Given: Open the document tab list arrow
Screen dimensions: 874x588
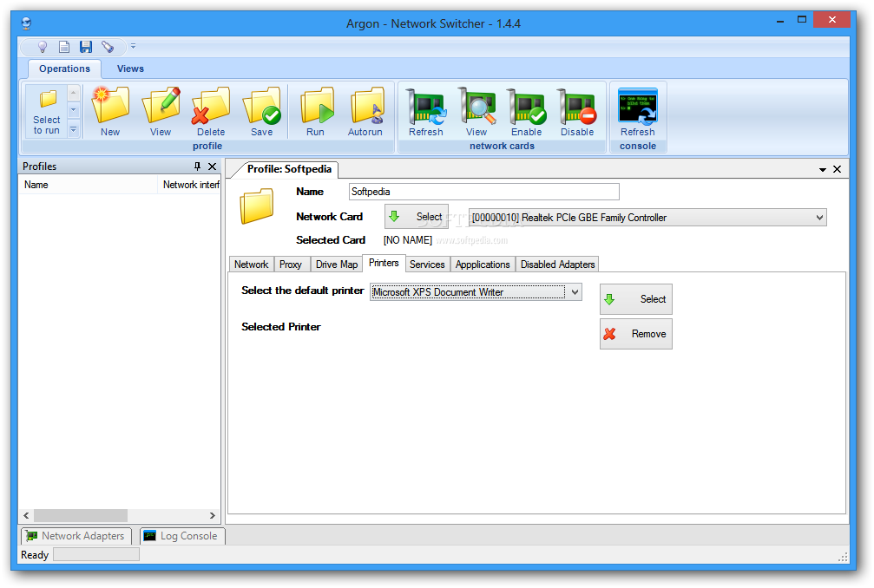Looking at the screenshot, I should click(823, 169).
